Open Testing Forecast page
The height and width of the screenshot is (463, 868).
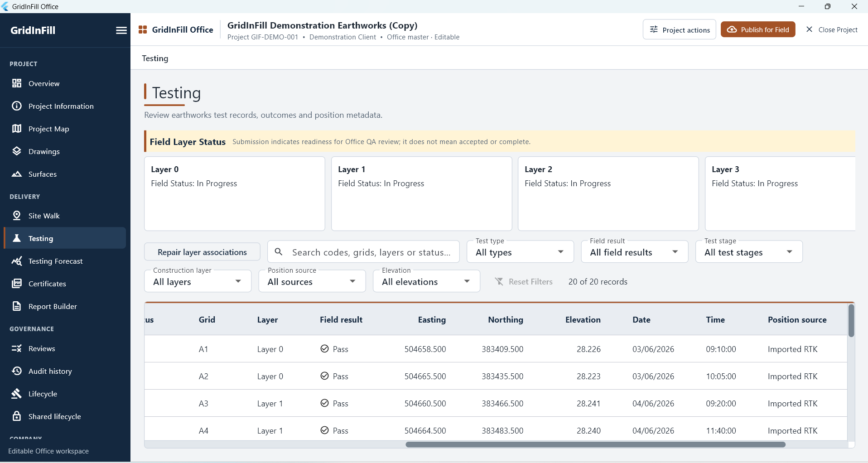[x=65, y=261]
